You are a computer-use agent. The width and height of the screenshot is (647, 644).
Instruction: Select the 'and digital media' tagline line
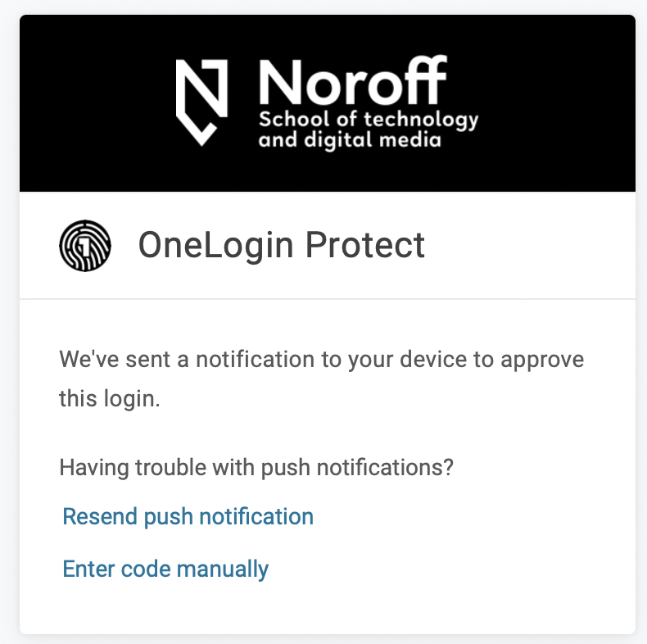coord(350,140)
